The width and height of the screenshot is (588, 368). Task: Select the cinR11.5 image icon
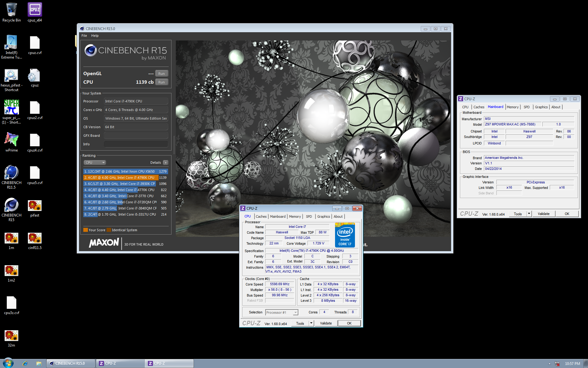point(35,240)
